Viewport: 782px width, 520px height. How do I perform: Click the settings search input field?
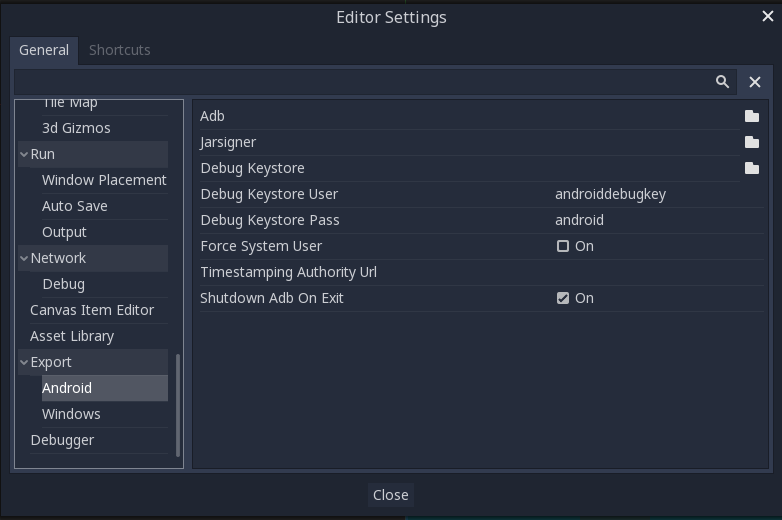(360, 82)
